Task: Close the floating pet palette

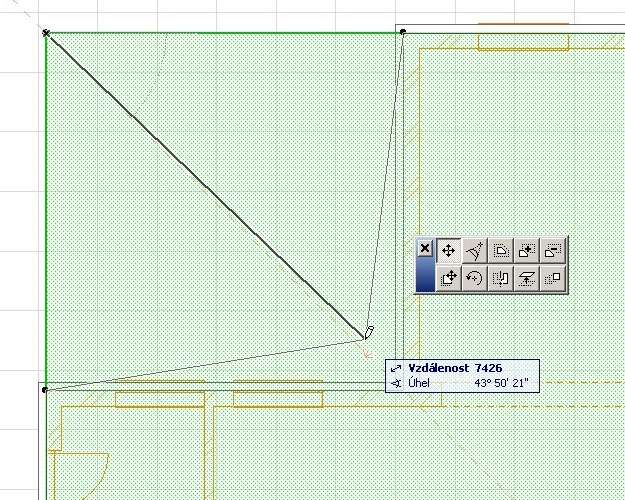Action: pos(425,249)
